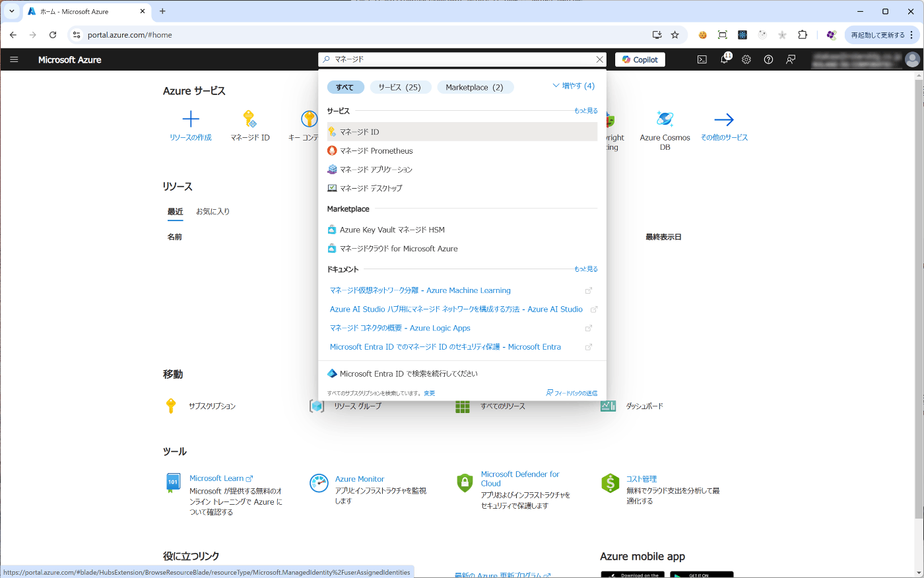
Task: Click the コスト管理 dollar icon
Action: coord(610,483)
